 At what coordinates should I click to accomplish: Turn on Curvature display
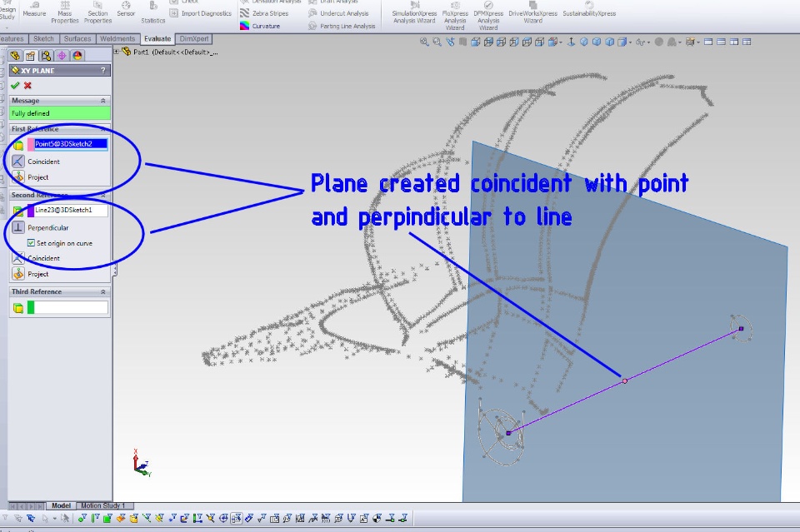click(x=260, y=26)
